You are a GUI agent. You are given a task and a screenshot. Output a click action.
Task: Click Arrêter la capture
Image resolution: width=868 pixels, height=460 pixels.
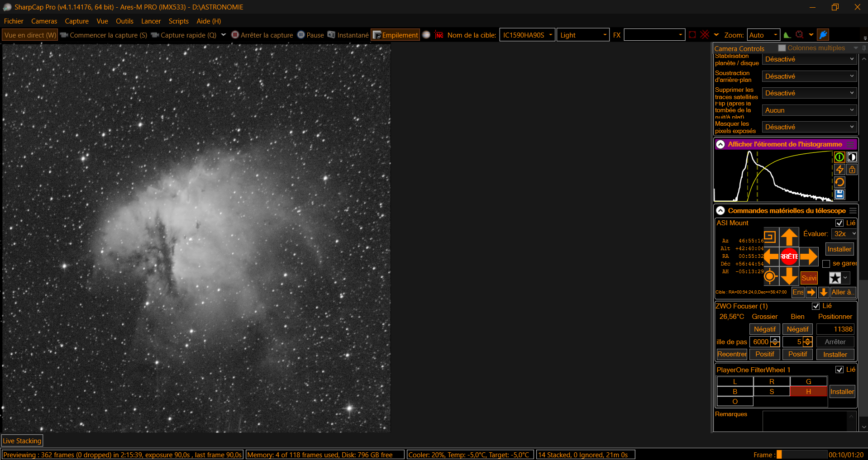tap(262, 35)
